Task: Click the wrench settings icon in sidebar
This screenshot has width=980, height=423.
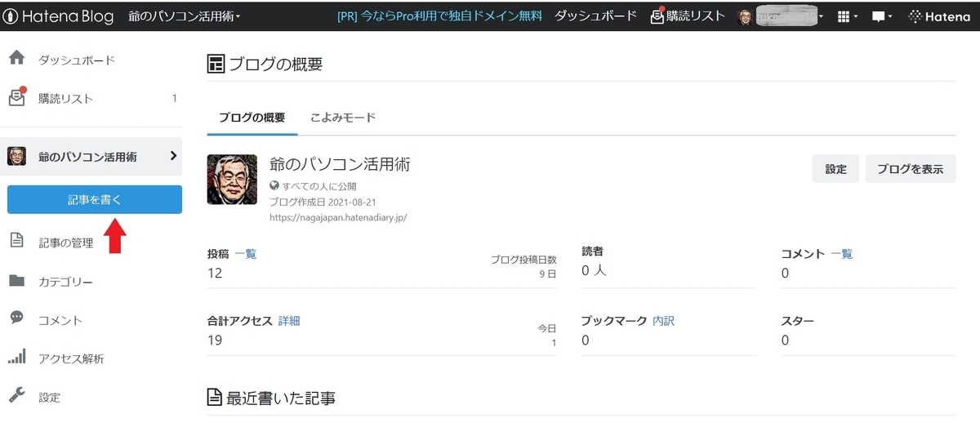Action: point(16,396)
